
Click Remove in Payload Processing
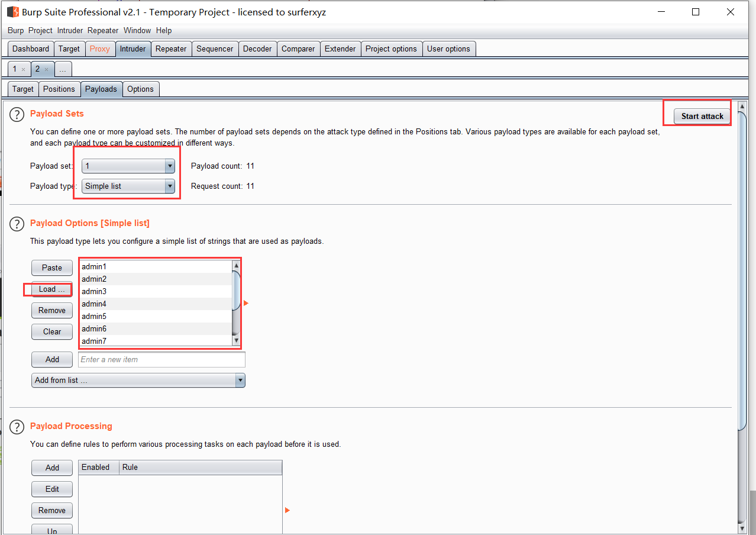(x=52, y=511)
